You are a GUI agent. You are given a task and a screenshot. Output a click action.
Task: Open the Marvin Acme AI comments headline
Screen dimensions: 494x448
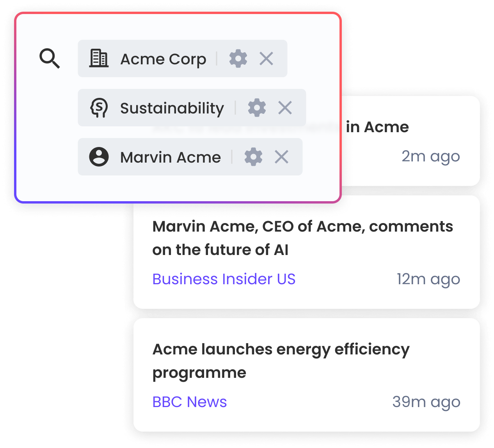pos(302,238)
